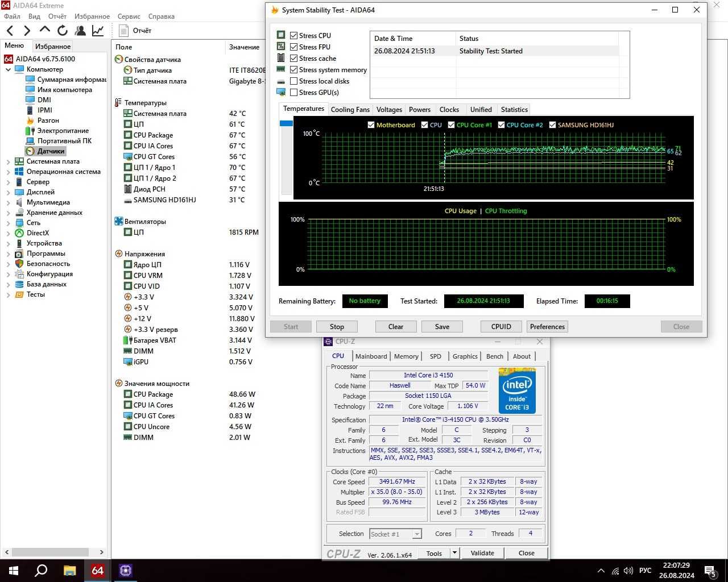Toggle SAMSUNG HD161HJ graph checkbox
This screenshot has width=728, height=582.
point(552,125)
